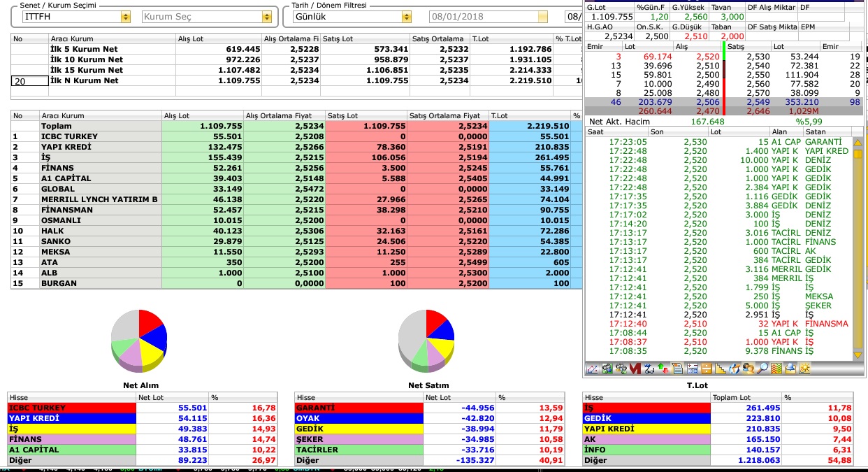Select the red 17:12:40 trade row
Screen dimensions: 868x472
718,324
